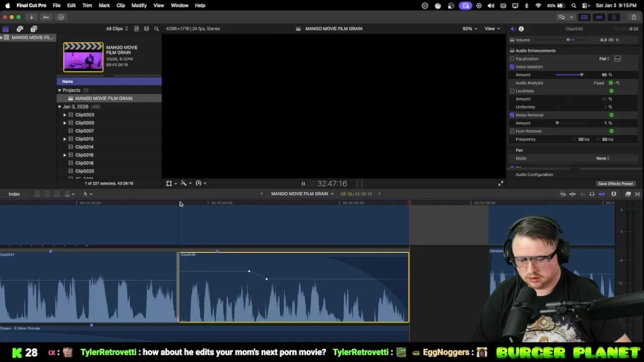Open the tool selector arrow dropdown

pos(88,194)
